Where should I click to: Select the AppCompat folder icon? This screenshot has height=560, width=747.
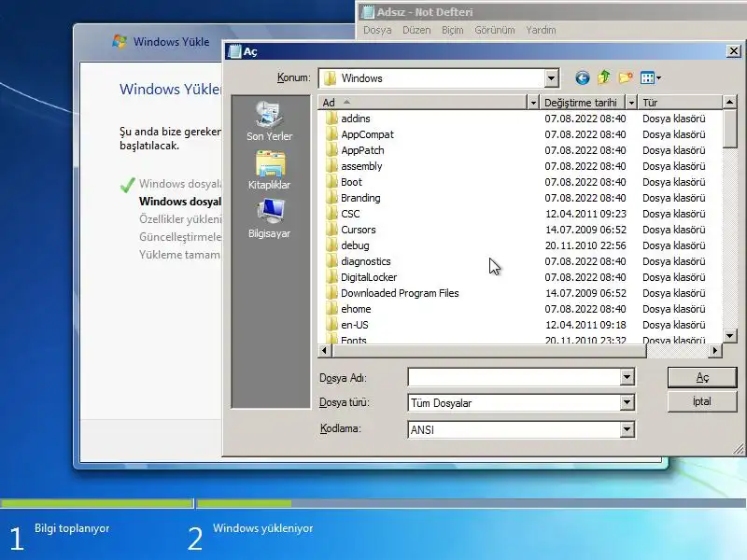click(331, 134)
